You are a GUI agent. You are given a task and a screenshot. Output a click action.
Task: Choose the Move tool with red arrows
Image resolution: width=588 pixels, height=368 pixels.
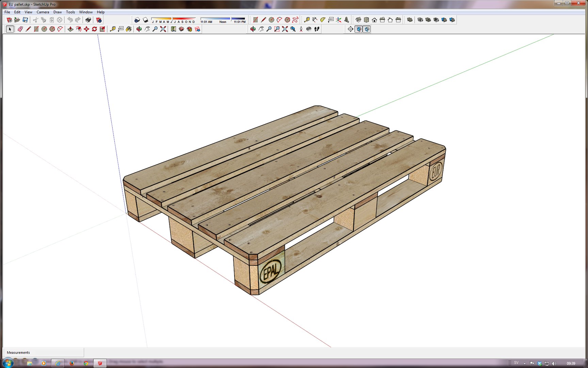86,29
